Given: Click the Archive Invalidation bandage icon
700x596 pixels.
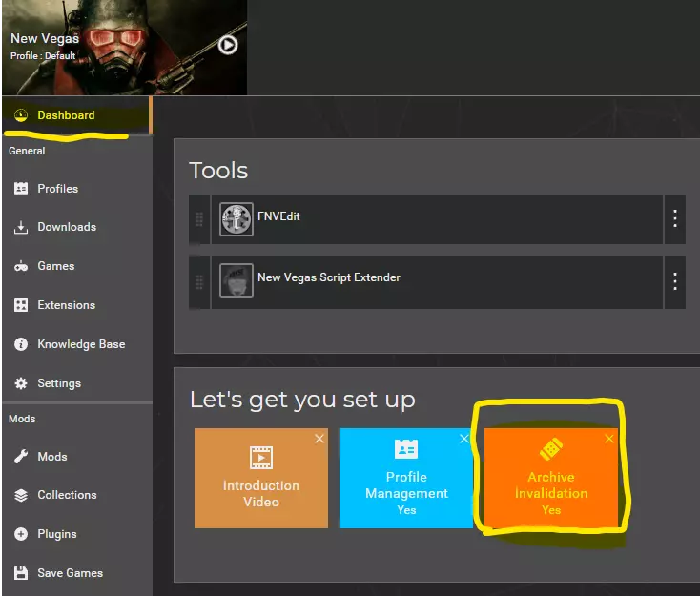Looking at the screenshot, I should (x=551, y=449).
